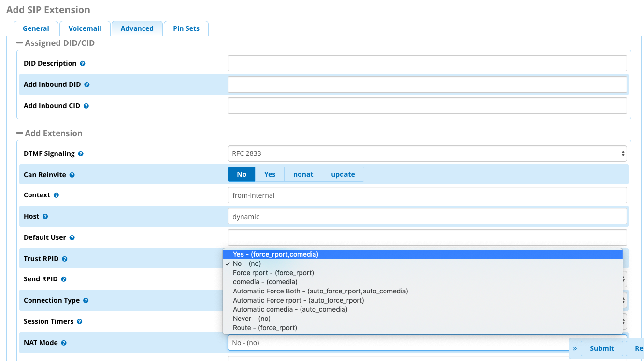Select nonat for Can Reinvite

coord(303,174)
